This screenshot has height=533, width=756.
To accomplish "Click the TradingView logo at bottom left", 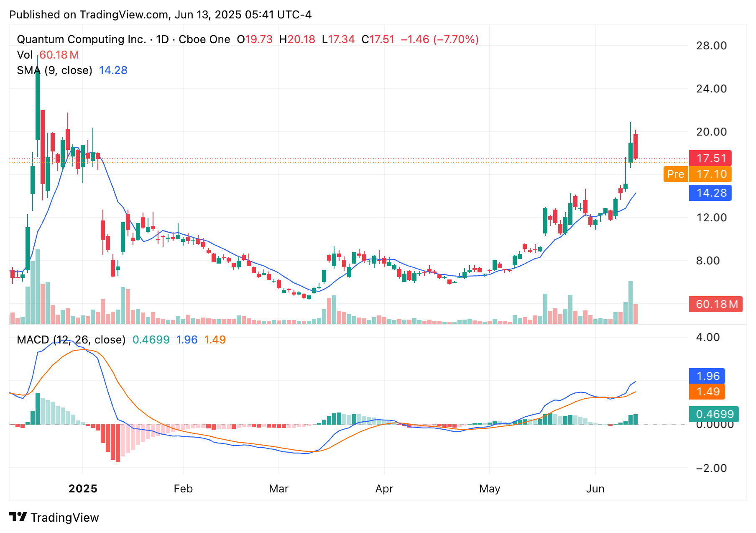I will pos(54,518).
